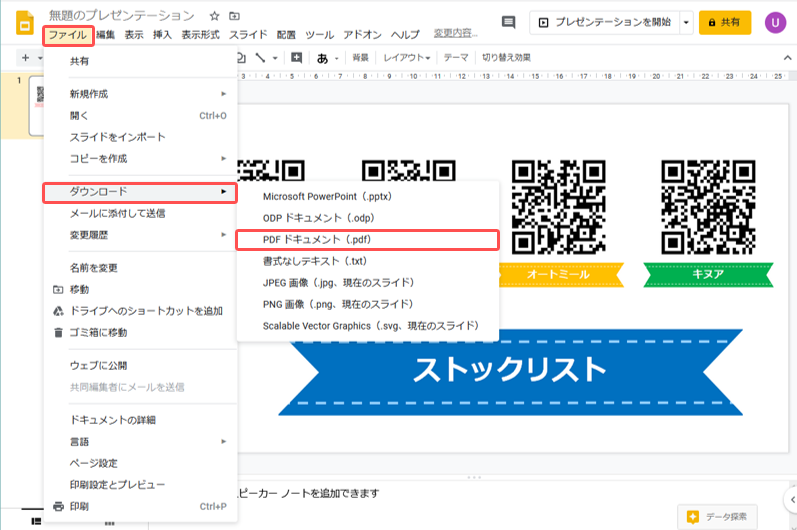
Task: Expand the 言語 submenu
Action: 140,442
